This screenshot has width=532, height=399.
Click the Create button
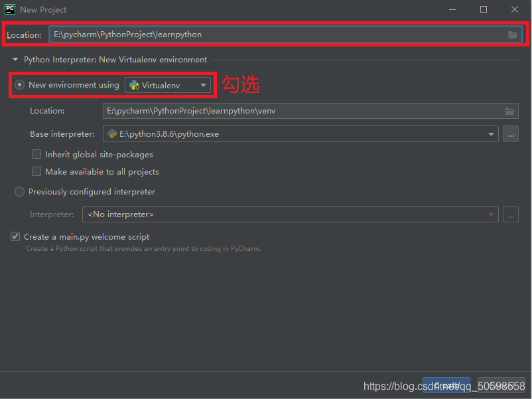pyautogui.click(x=446, y=385)
